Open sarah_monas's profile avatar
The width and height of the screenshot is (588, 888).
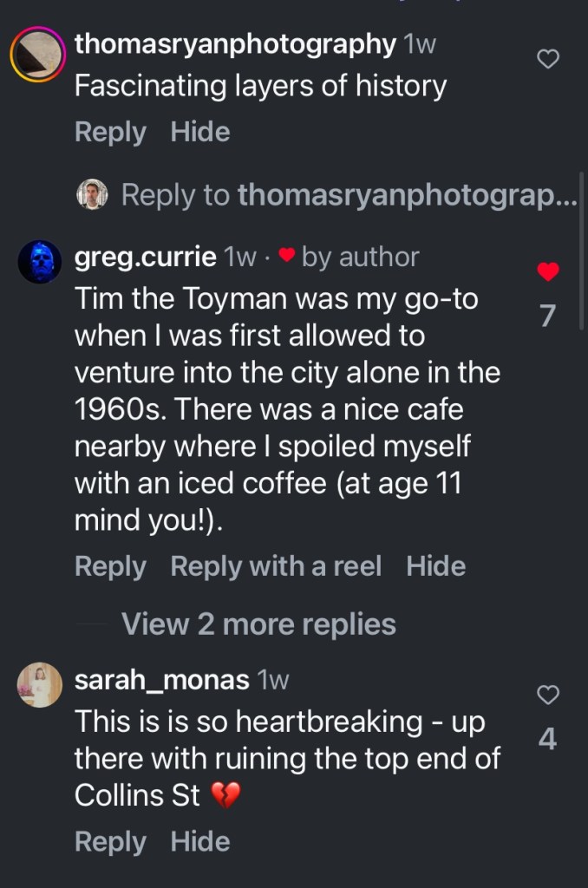(39, 685)
